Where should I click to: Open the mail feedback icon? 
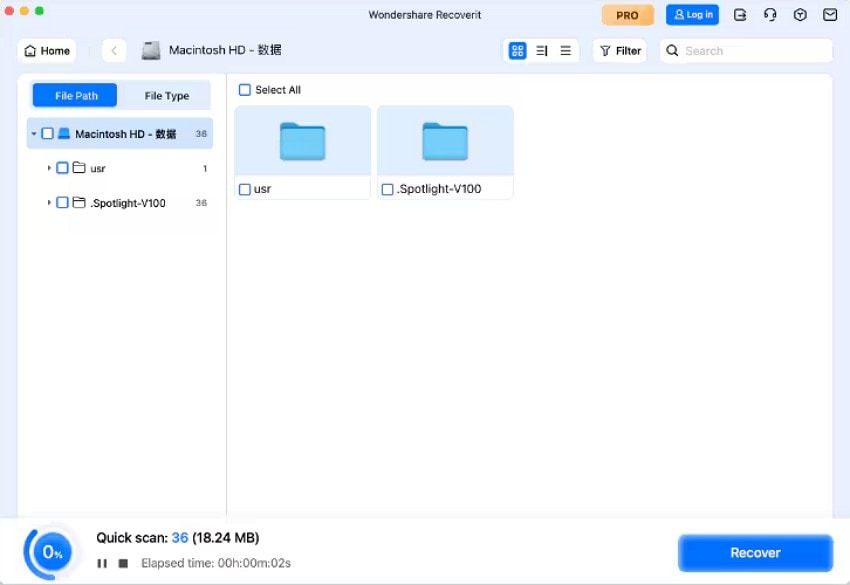tap(830, 15)
